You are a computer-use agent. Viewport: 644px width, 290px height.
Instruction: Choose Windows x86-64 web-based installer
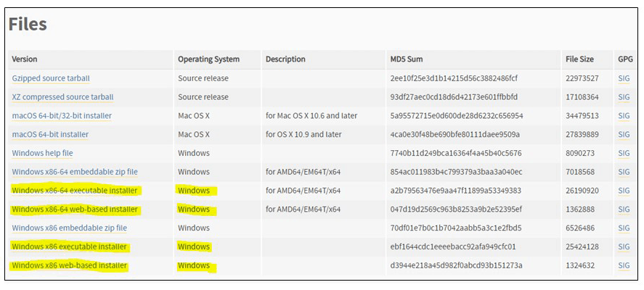click(x=75, y=210)
